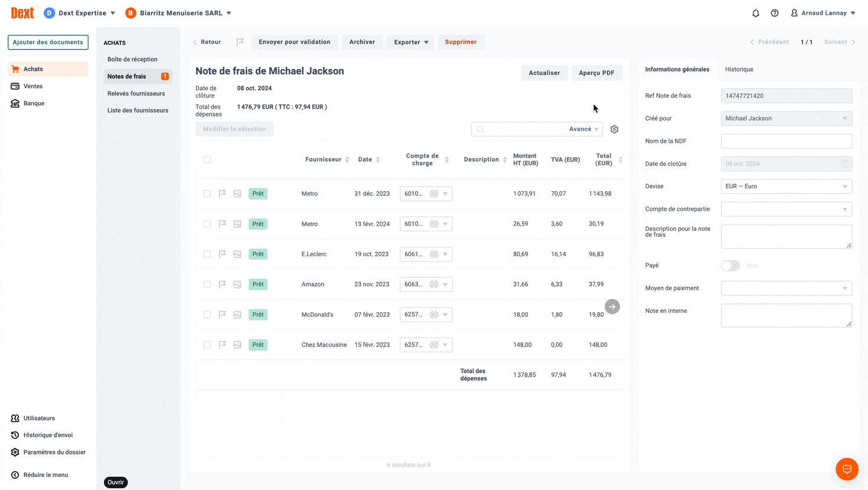Open the Devise currency dropdown

pos(787,186)
